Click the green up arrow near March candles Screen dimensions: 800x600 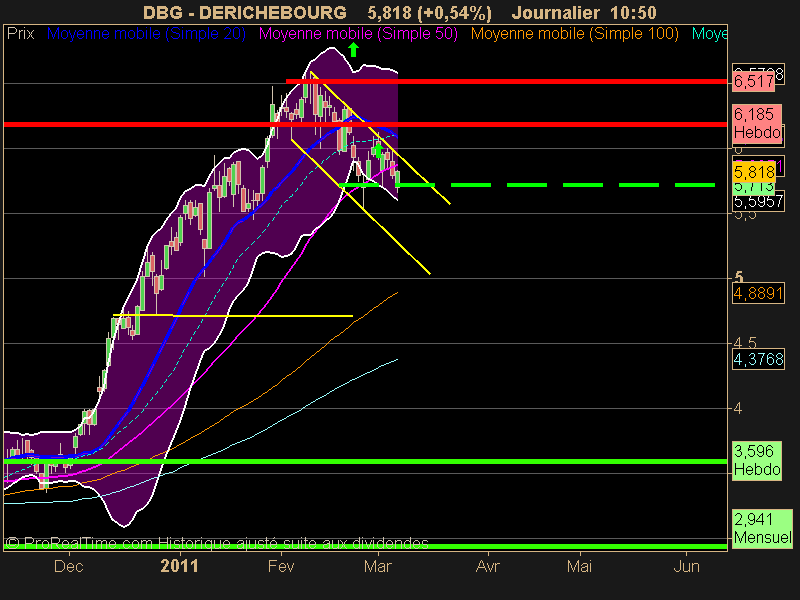point(378,151)
